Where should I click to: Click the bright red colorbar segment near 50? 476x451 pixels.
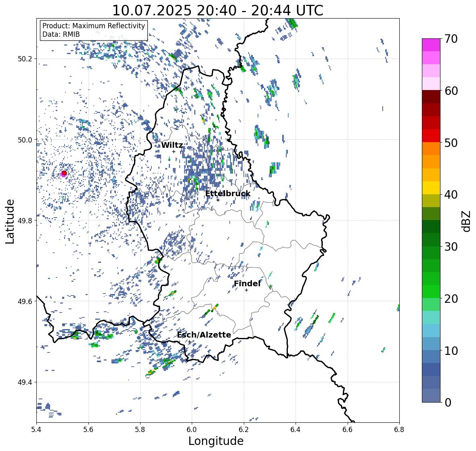coord(431,136)
